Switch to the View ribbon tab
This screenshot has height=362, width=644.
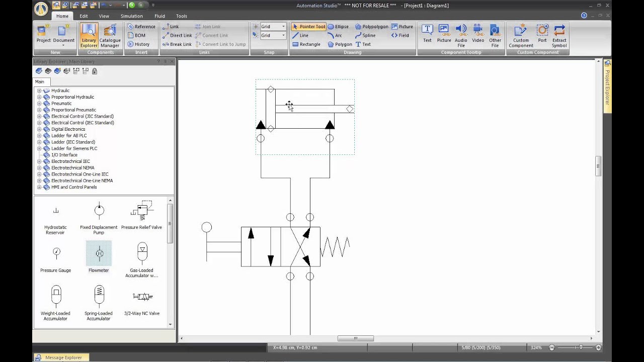(x=104, y=16)
